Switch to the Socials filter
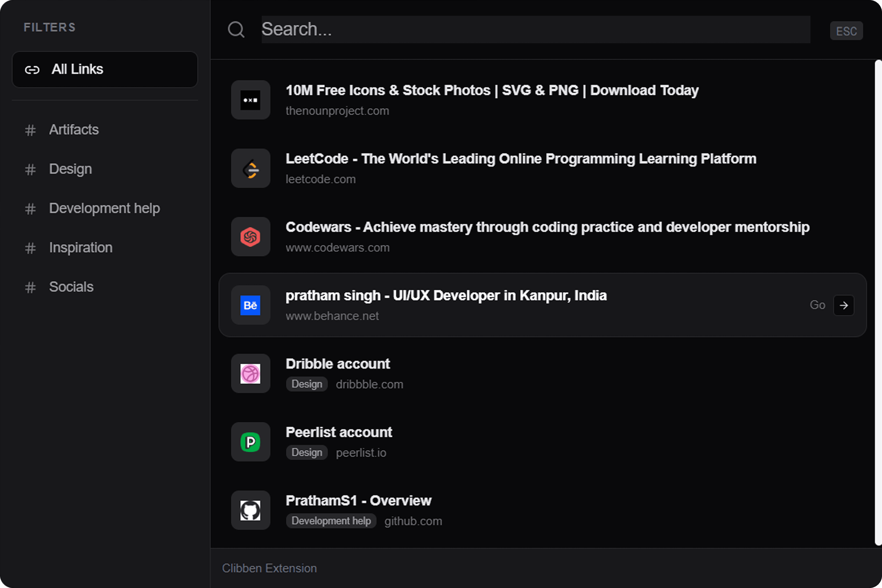 click(71, 287)
